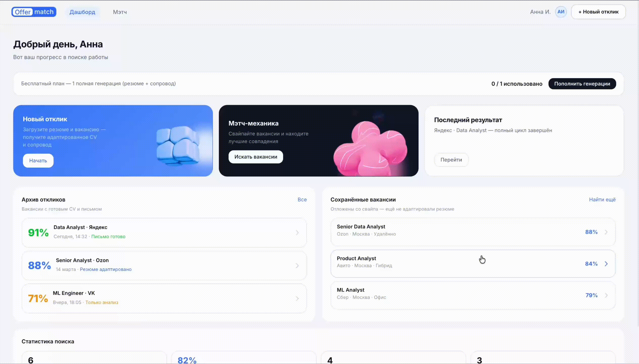Click the Последний результат heading
639x364 pixels.
pos(468,120)
